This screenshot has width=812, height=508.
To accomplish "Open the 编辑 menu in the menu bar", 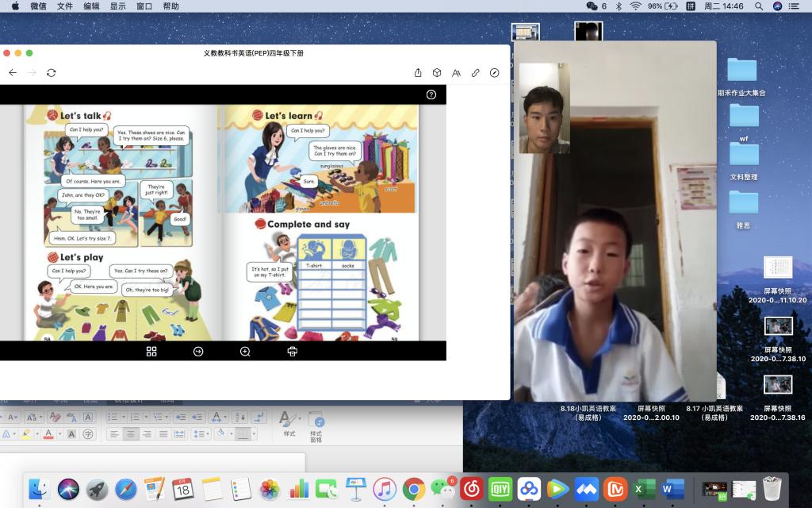I will coord(91,6).
